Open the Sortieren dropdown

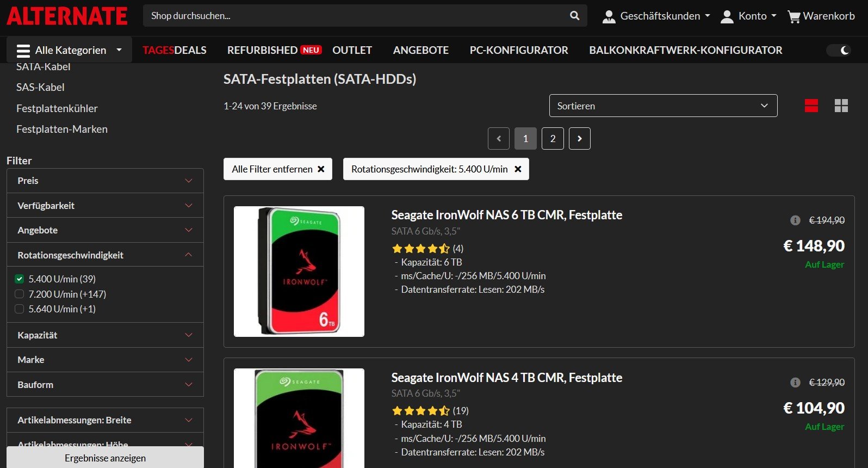tap(663, 106)
